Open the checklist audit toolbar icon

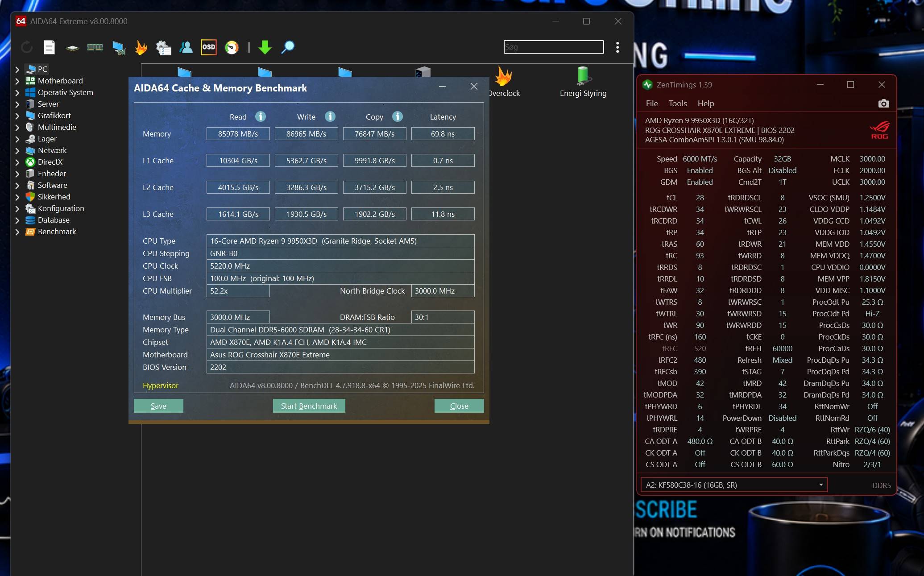coord(164,48)
